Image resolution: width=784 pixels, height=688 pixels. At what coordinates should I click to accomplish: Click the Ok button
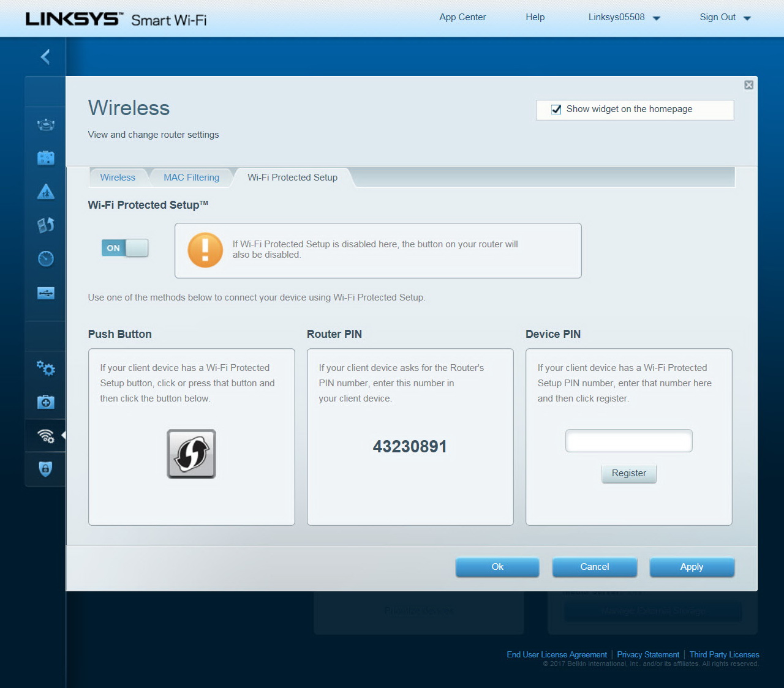click(x=497, y=567)
